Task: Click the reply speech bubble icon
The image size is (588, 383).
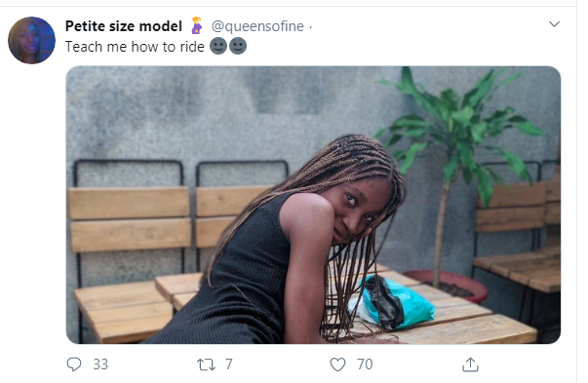Action: pyautogui.click(x=74, y=364)
